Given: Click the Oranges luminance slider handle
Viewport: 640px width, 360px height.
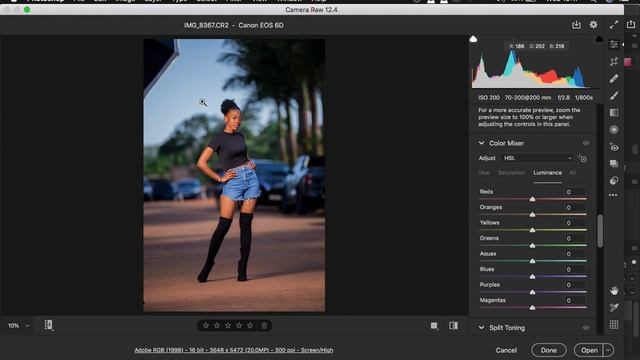Looking at the screenshot, I should (532, 214).
